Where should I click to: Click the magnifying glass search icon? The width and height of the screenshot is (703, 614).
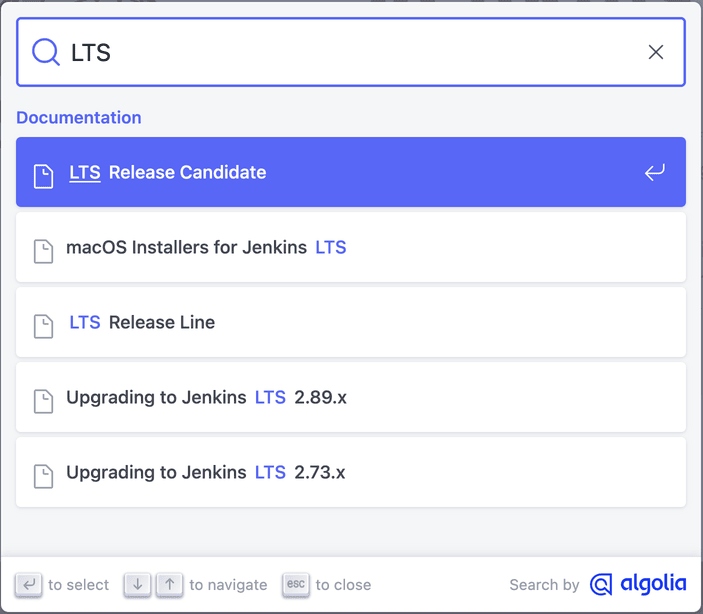point(46,52)
